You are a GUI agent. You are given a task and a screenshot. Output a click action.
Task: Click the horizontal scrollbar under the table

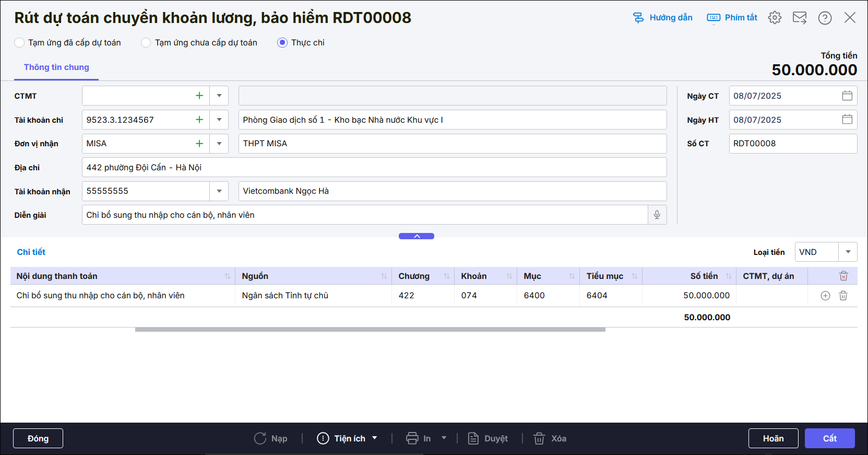[x=370, y=330]
